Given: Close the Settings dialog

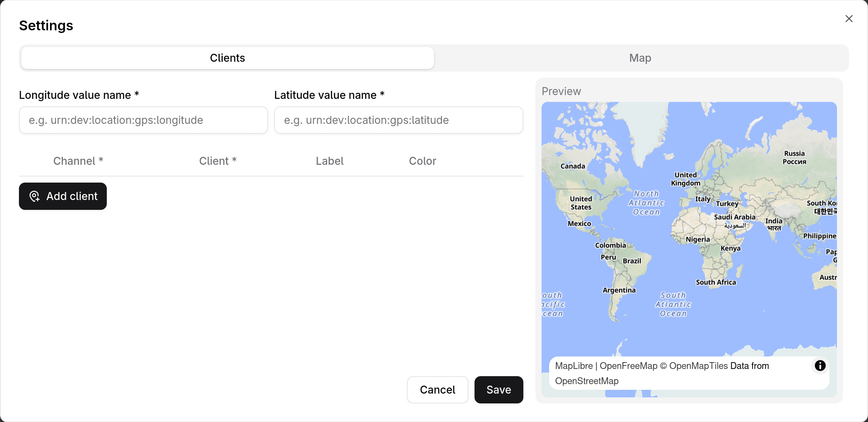Looking at the screenshot, I should 849,19.
